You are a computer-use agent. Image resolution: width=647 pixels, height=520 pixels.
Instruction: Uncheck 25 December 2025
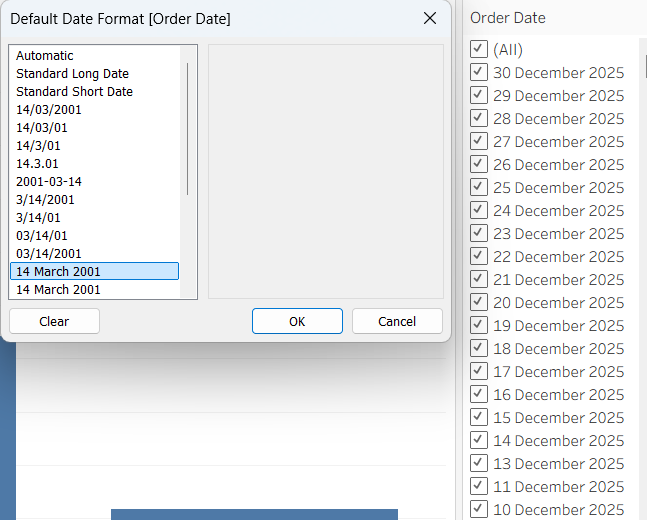tap(479, 187)
